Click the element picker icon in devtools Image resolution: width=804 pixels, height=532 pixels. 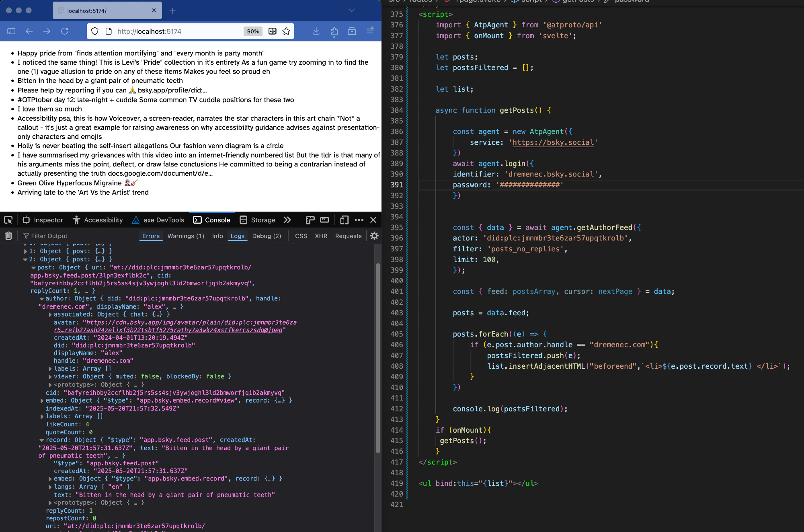[x=8, y=220]
